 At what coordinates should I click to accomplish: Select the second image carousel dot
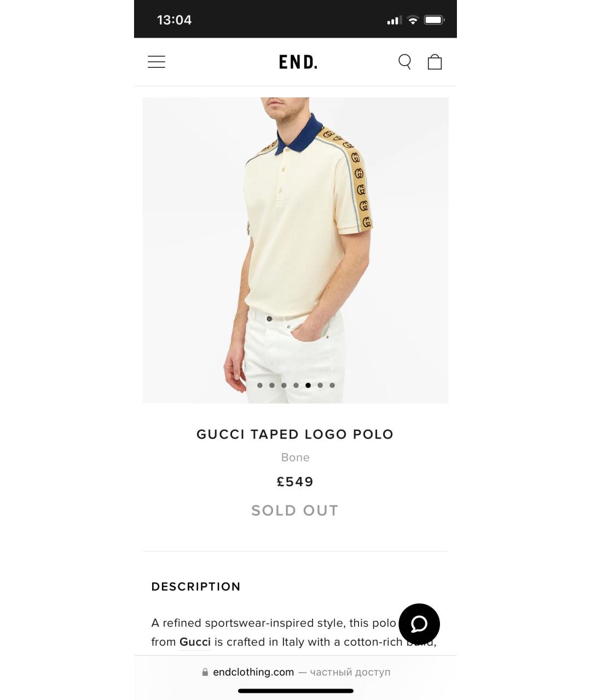click(272, 386)
